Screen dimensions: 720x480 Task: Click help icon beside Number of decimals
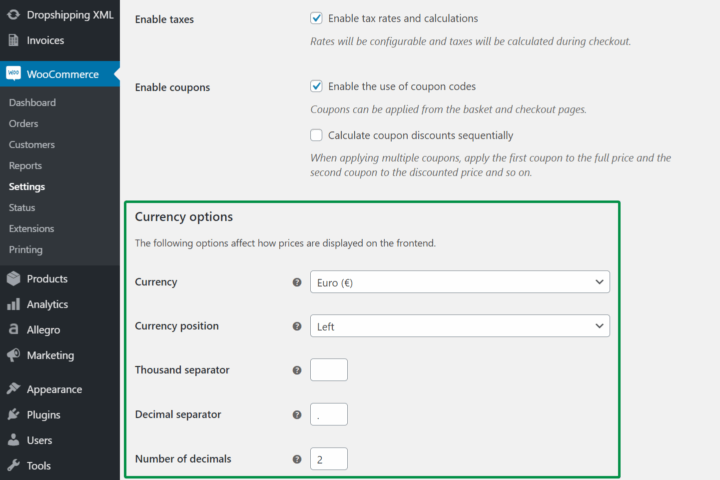click(297, 459)
